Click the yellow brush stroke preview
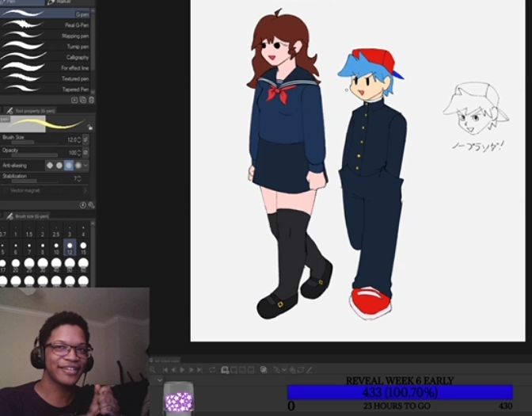This screenshot has height=416, width=532. (46, 124)
